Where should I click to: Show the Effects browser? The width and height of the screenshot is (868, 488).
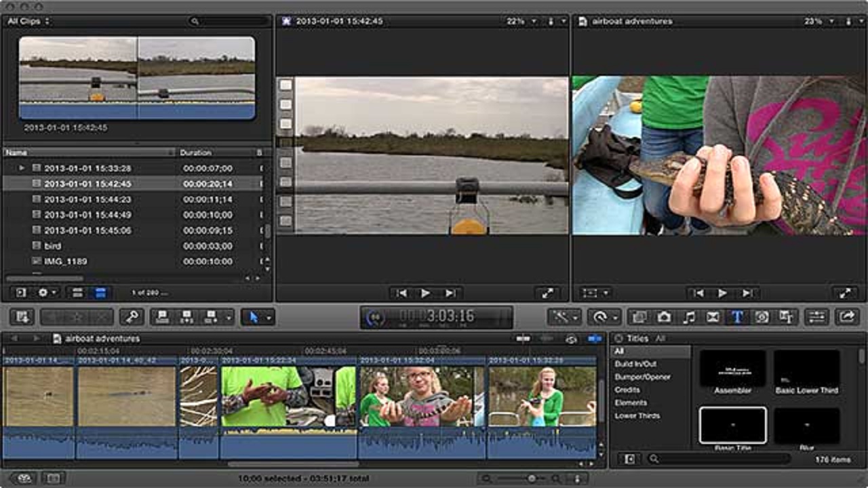(x=639, y=317)
